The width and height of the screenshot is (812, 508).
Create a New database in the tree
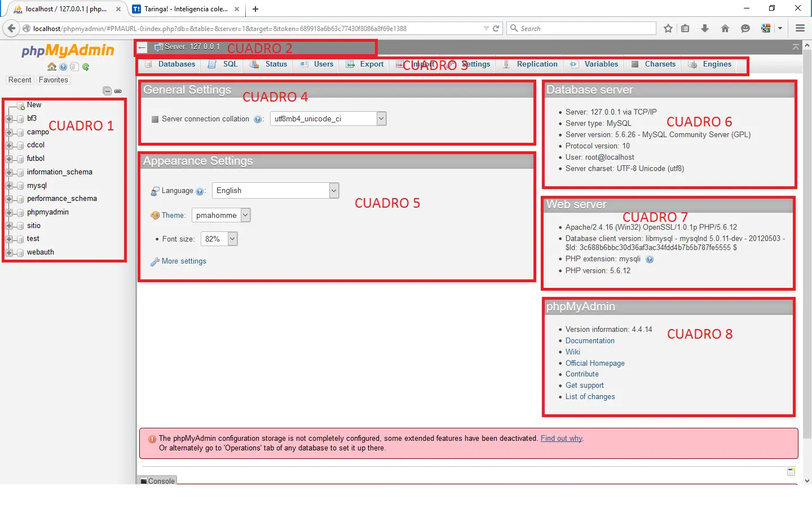pos(34,105)
